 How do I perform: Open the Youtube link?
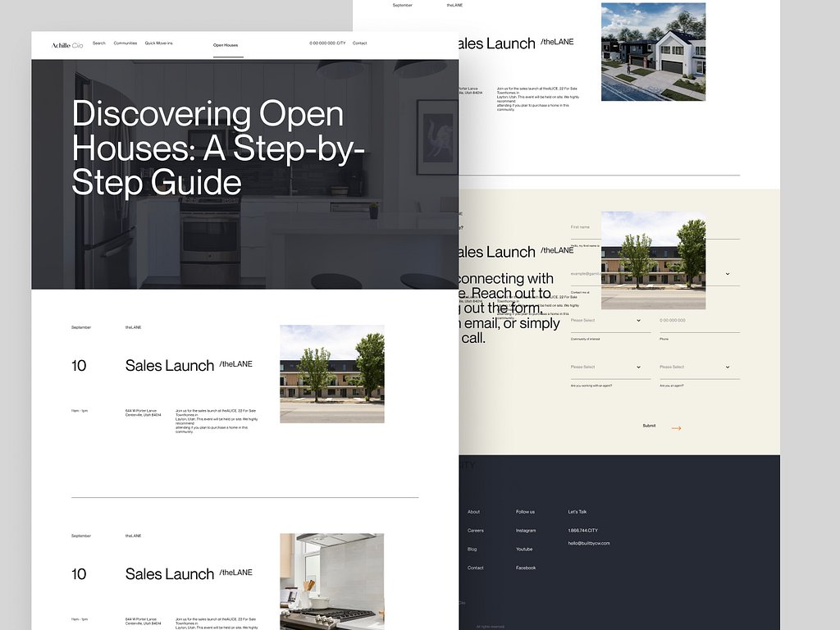[525, 549]
